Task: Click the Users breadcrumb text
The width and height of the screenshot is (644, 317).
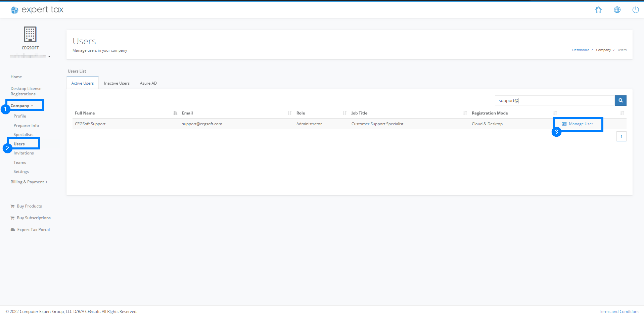Action: [x=622, y=50]
